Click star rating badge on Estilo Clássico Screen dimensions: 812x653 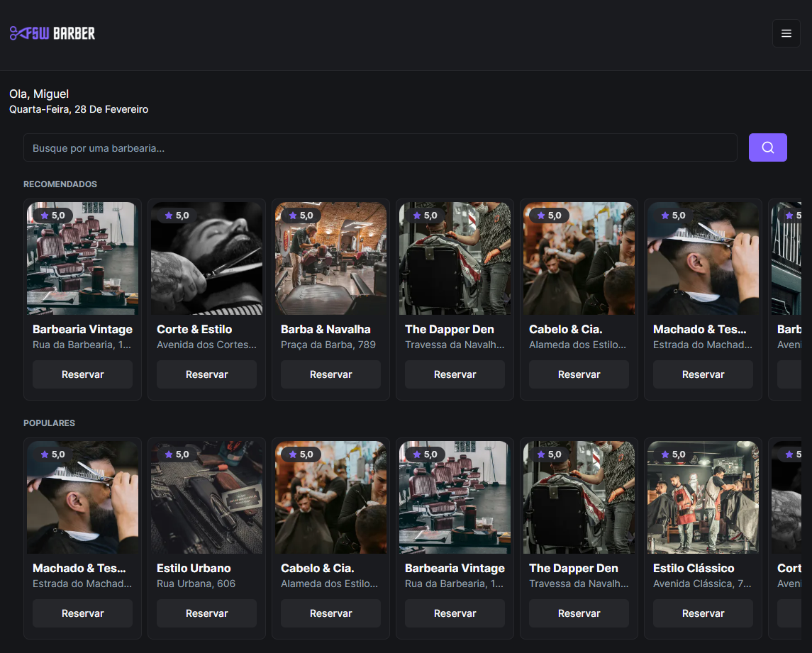tap(673, 454)
